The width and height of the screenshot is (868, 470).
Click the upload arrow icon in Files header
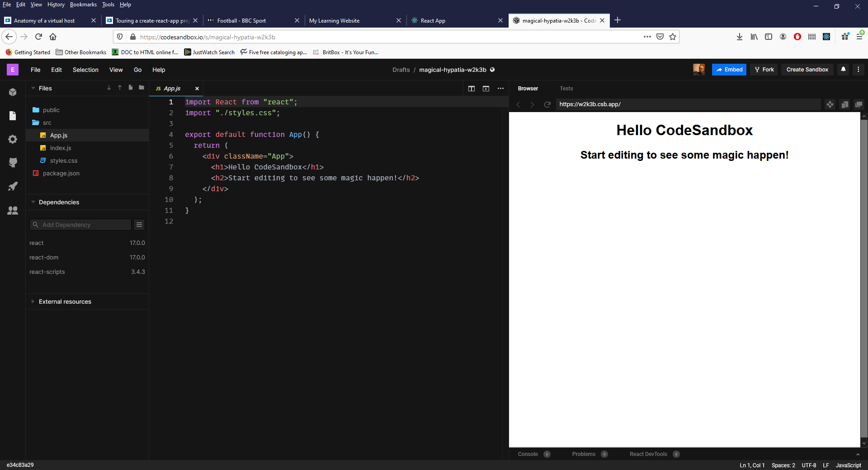(120, 88)
